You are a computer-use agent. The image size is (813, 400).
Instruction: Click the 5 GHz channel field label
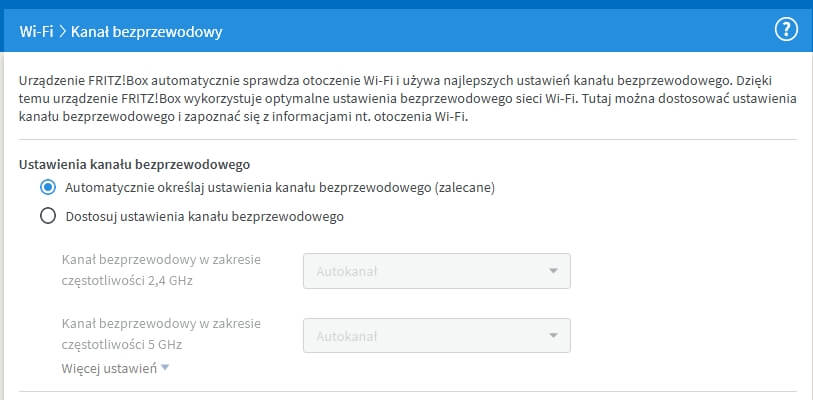point(160,334)
